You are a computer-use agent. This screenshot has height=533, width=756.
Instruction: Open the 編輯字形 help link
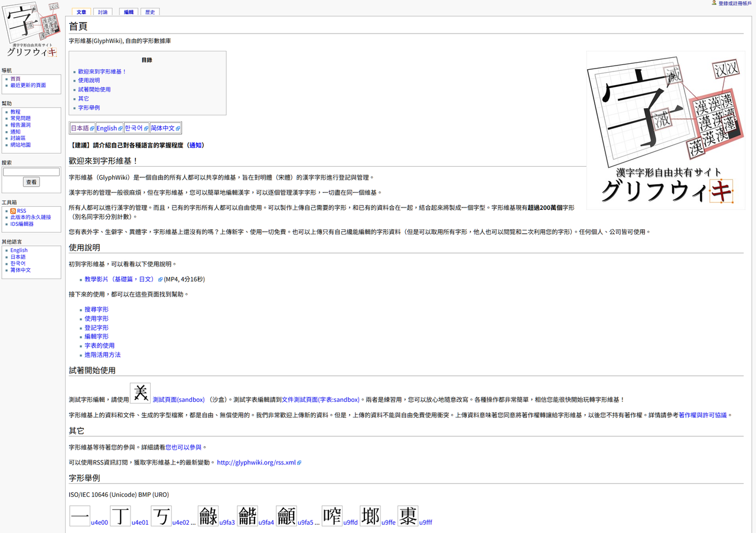(96, 337)
